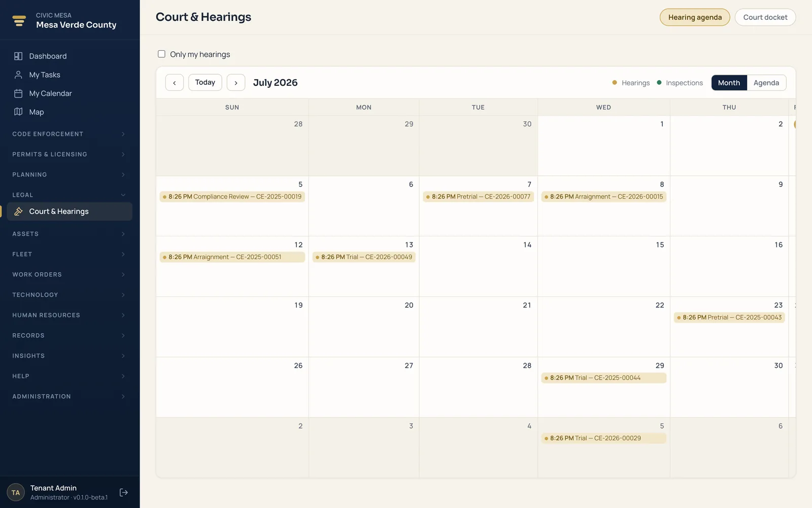Click the TA user avatar
Viewport: 812px width, 508px height.
click(x=16, y=492)
